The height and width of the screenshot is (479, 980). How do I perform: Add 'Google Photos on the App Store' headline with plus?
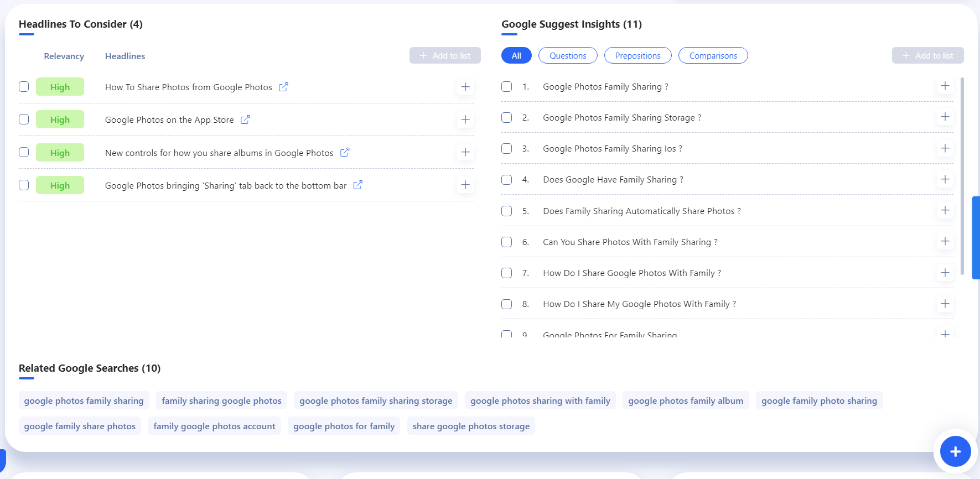coord(465,119)
